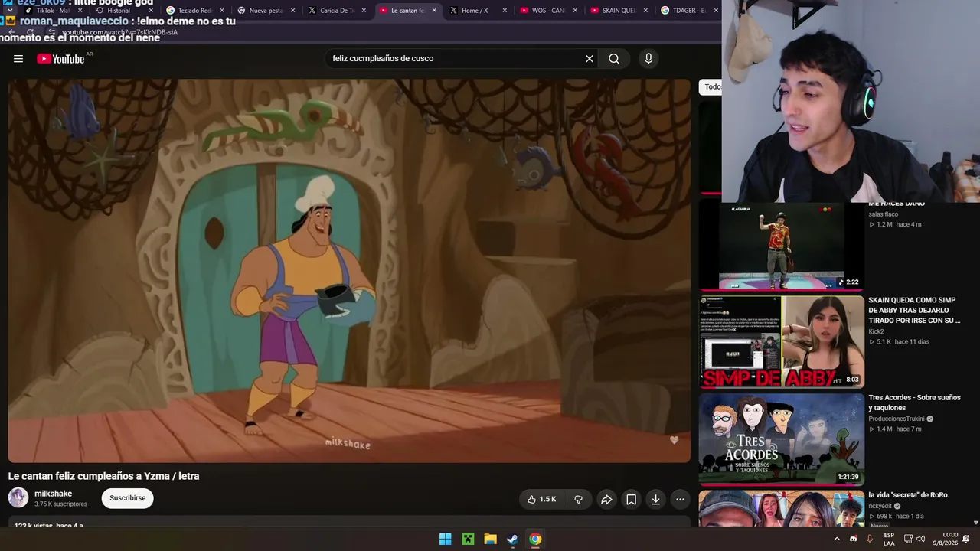Start voice search with the microphone
This screenshot has width=980, height=551.
(x=648, y=59)
